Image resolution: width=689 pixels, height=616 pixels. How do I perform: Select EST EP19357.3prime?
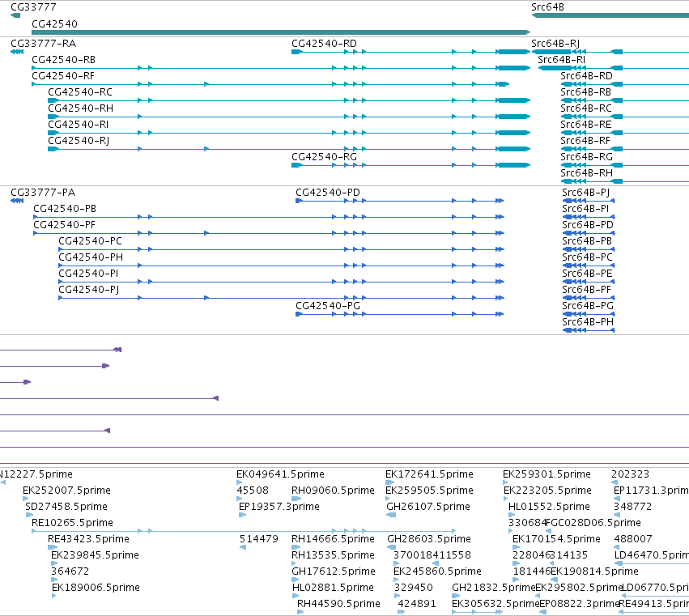click(x=279, y=507)
